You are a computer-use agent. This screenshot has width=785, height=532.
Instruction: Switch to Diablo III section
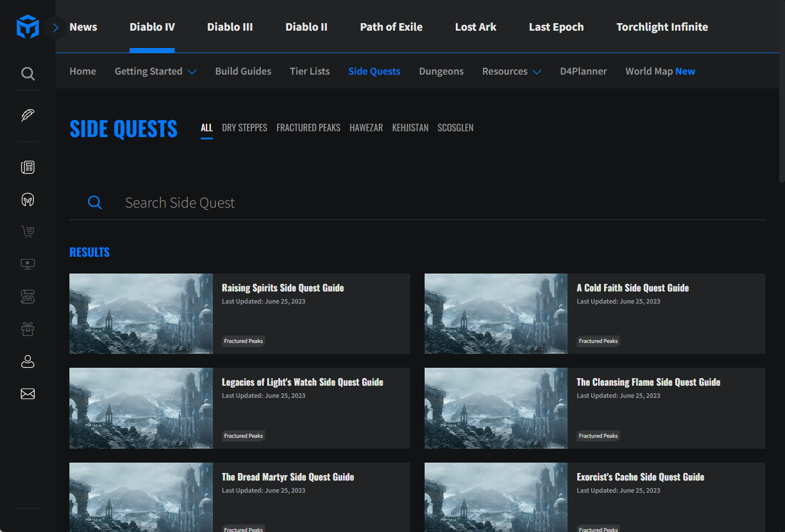tap(230, 27)
